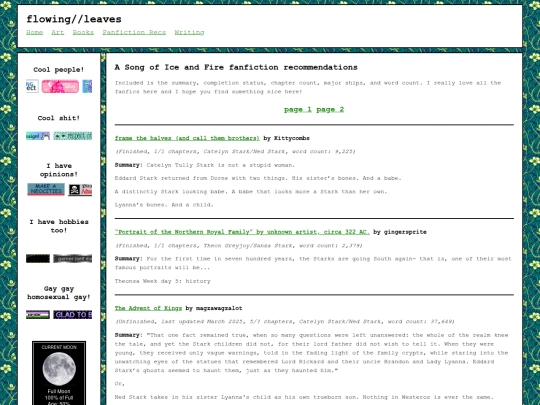The image size is (540, 405).
Task: Click the pink badge under Cool people
Action: pos(60,86)
